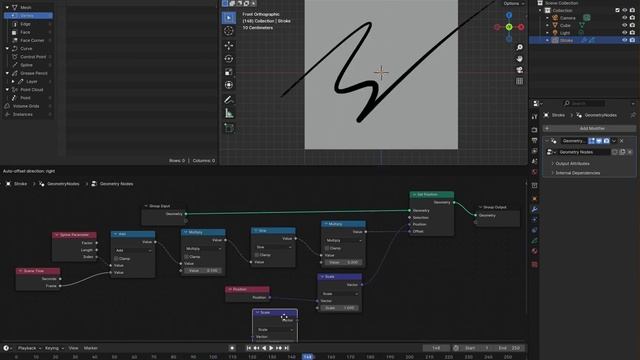The image size is (640, 360).
Task: Select the Measure tool
Action: [x=229, y=114]
